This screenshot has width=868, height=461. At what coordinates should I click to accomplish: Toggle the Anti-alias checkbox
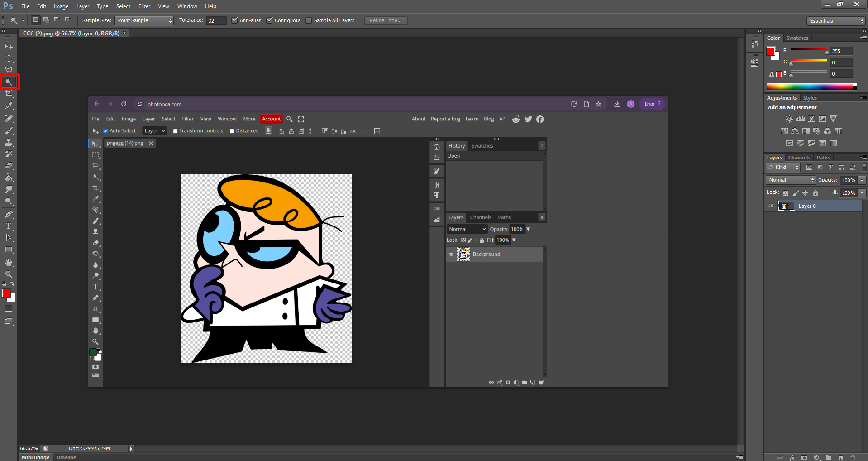[x=234, y=20]
